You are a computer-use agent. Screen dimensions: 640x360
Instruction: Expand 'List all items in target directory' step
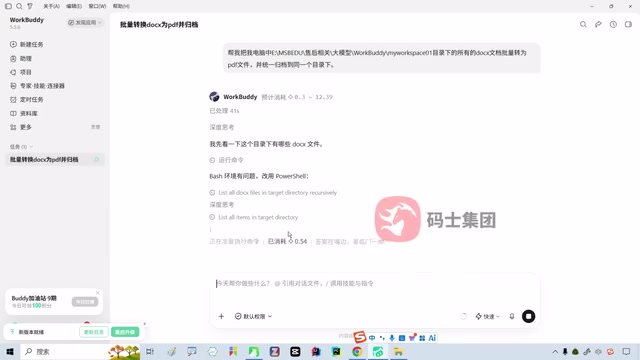(x=253, y=217)
